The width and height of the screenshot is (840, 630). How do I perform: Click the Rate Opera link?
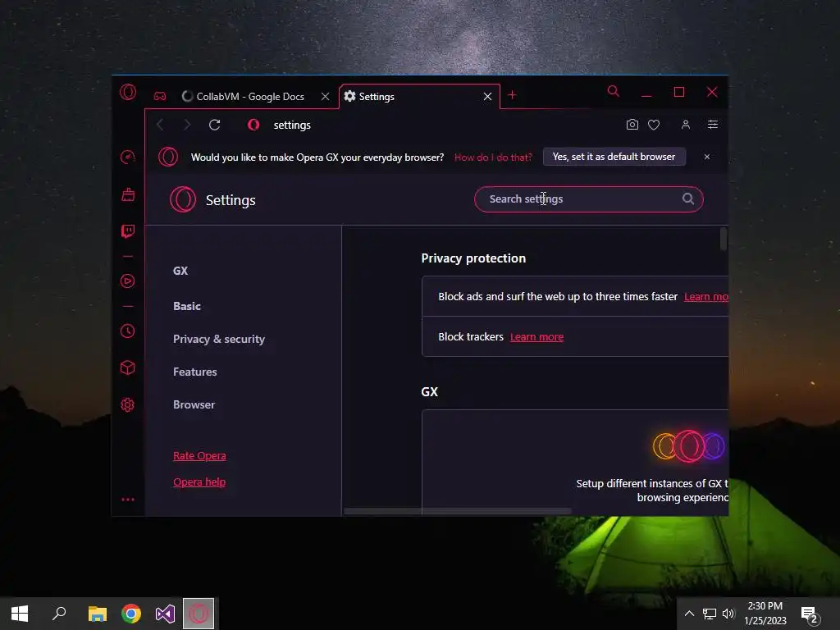(x=199, y=456)
